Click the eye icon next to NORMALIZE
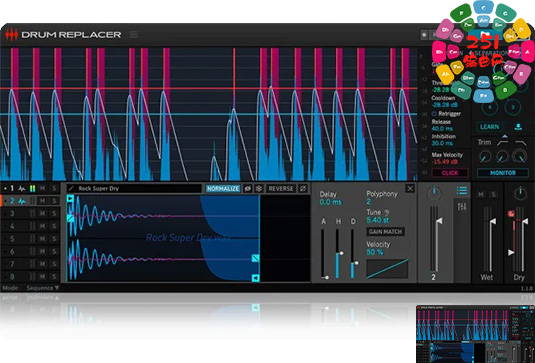This screenshot has height=363, width=535. coord(248,188)
